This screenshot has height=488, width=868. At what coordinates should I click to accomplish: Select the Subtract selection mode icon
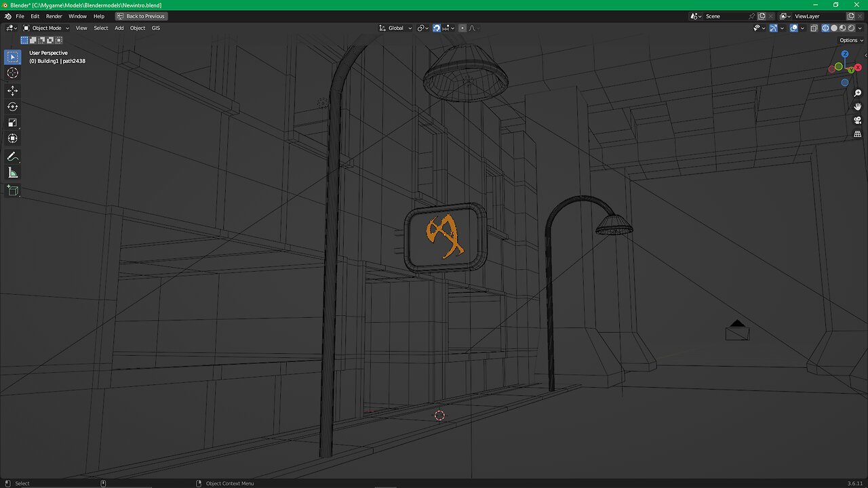click(x=41, y=40)
